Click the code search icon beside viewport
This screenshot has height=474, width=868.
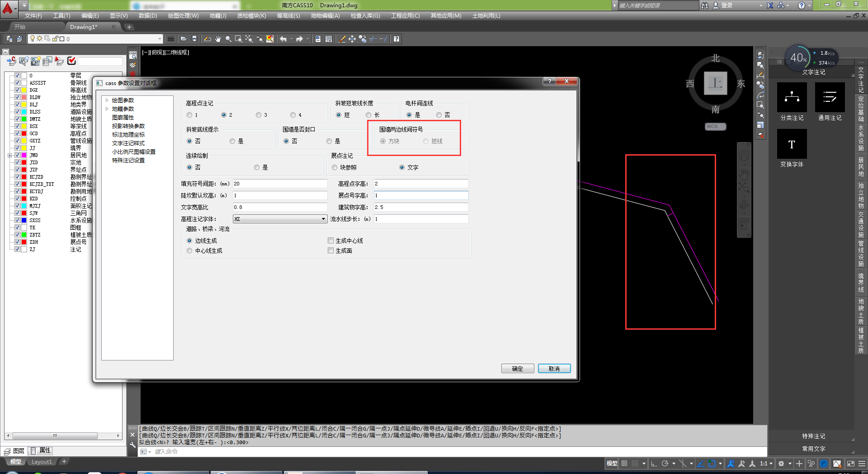133,55
